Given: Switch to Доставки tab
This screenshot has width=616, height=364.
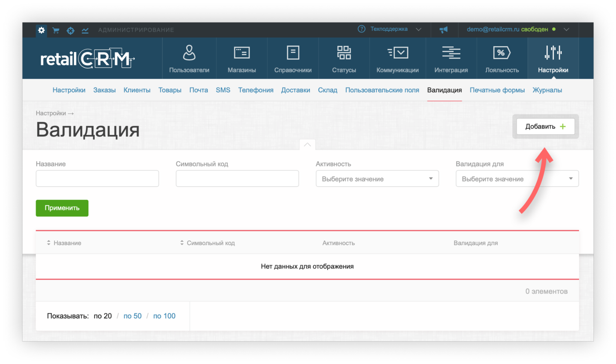Looking at the screenshot, I should (x=296, y=90).
